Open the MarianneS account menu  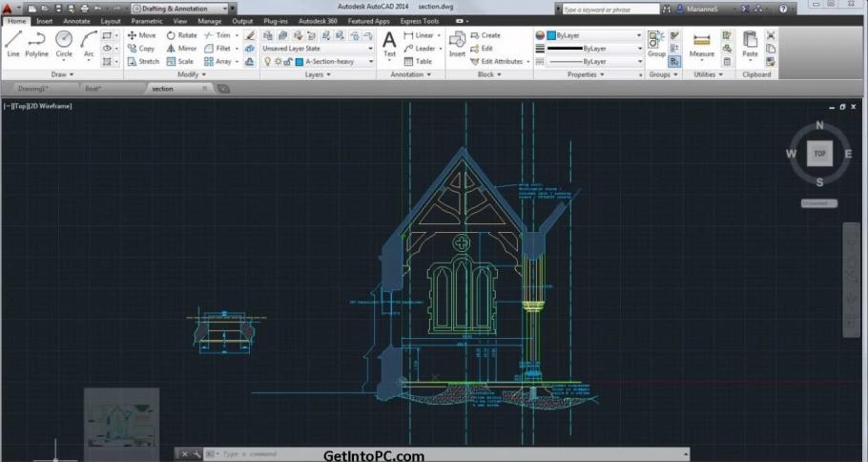702,9
